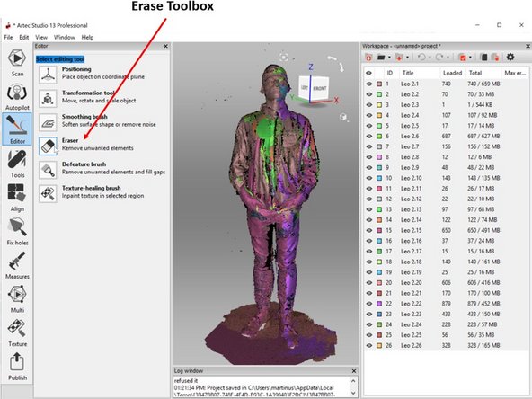Image resolution: width=532 pixels, height=399 pixels.
Task: Redo the action in Workspace toolbar
Action: pos(439,58)
